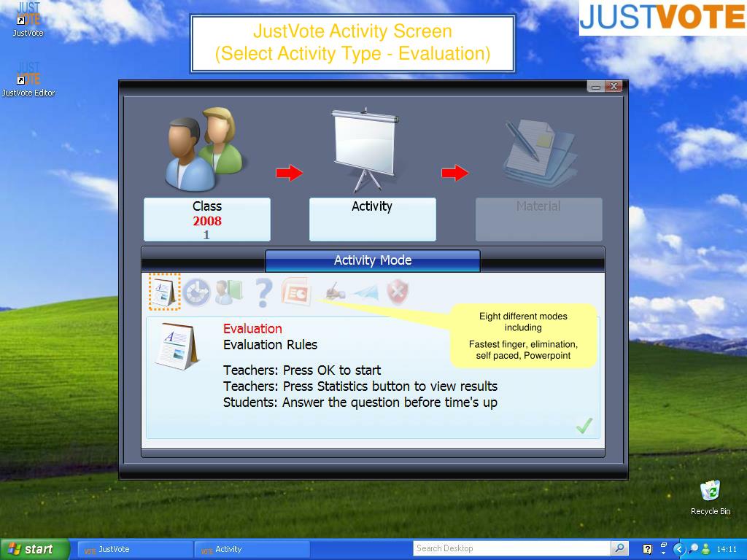Click the red Evaluation heading text
The height and width of the screenshot is (560, 747).
[x=252, y=329]
